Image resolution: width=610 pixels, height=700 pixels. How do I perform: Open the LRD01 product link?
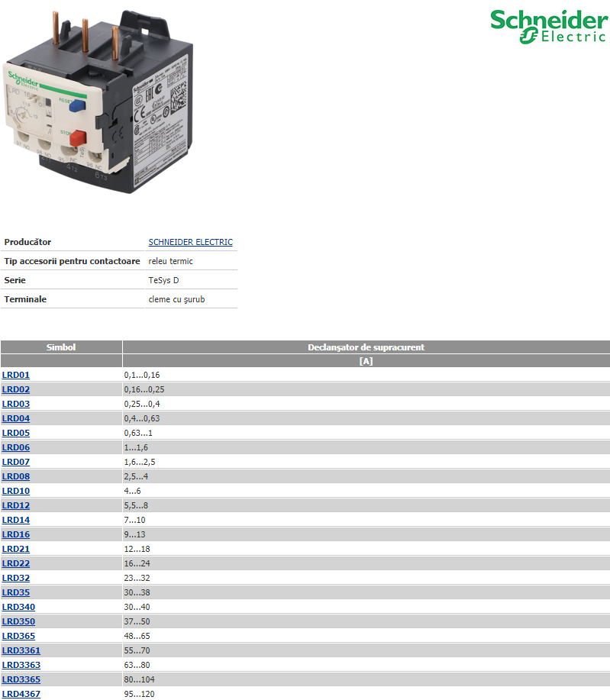click(x=16, y=375)
